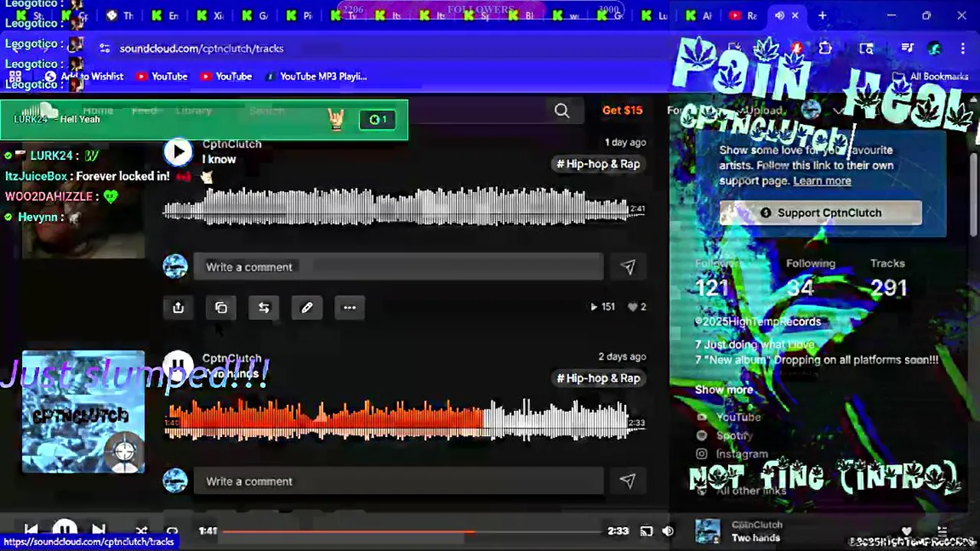Close the active SoundCloud tab
The width and height of the screenshot is (980, 551).
[x=795, y=15]
